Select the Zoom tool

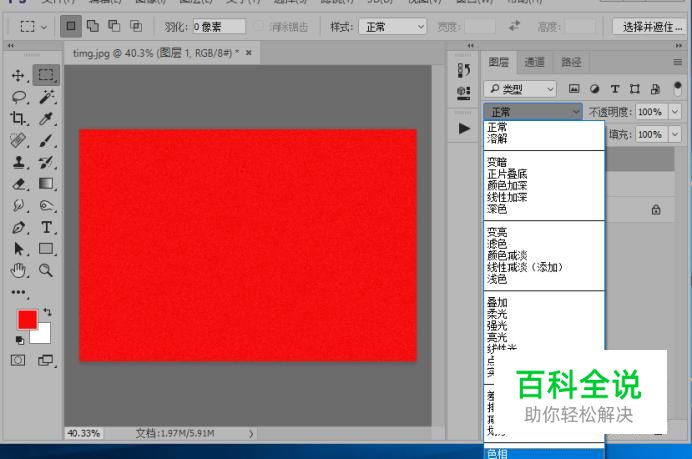click(46, 270)
